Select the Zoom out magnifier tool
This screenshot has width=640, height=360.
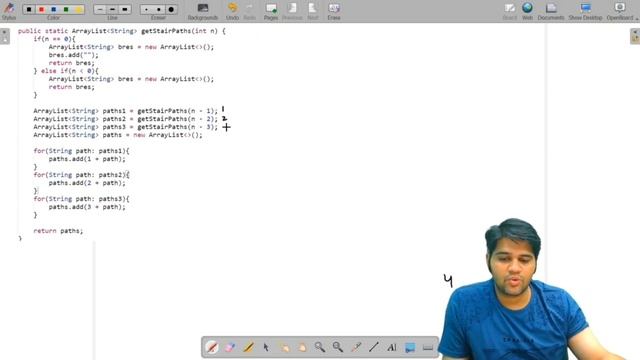point(338,347)
